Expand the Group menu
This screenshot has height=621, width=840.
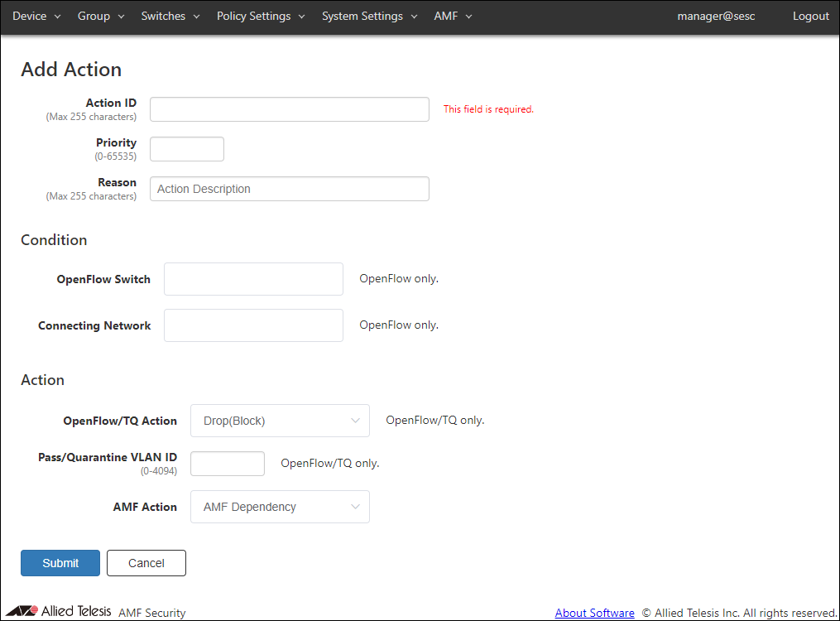(101, 16)
